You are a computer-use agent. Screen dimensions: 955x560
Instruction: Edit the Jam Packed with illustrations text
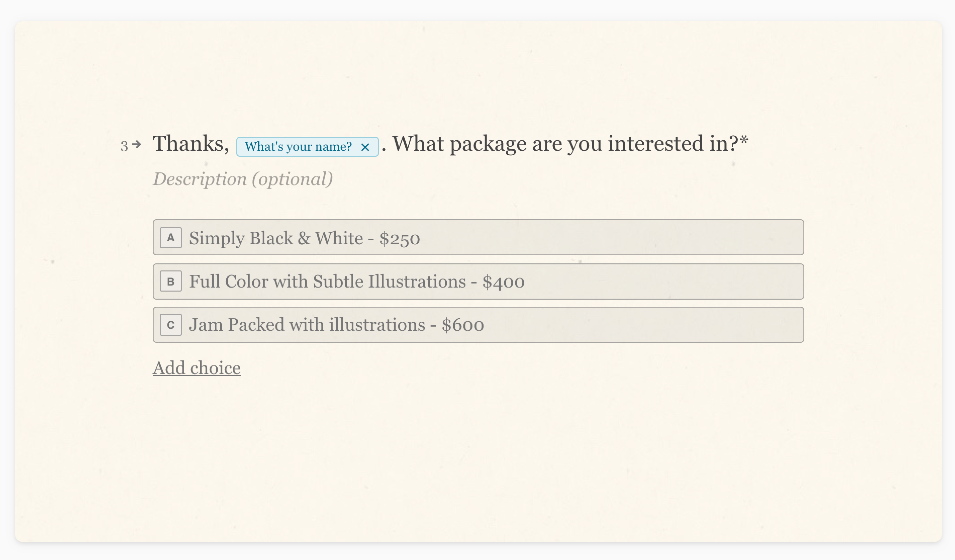(337, 325)
